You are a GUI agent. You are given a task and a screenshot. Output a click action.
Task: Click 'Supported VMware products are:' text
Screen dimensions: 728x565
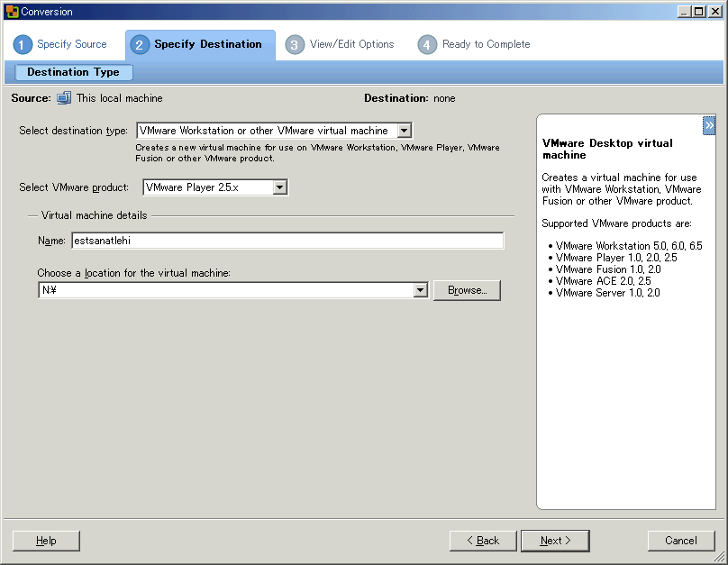point(616,223)
